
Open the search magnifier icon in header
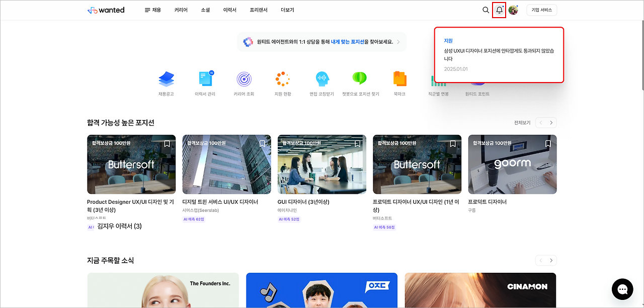click(486, 10)
